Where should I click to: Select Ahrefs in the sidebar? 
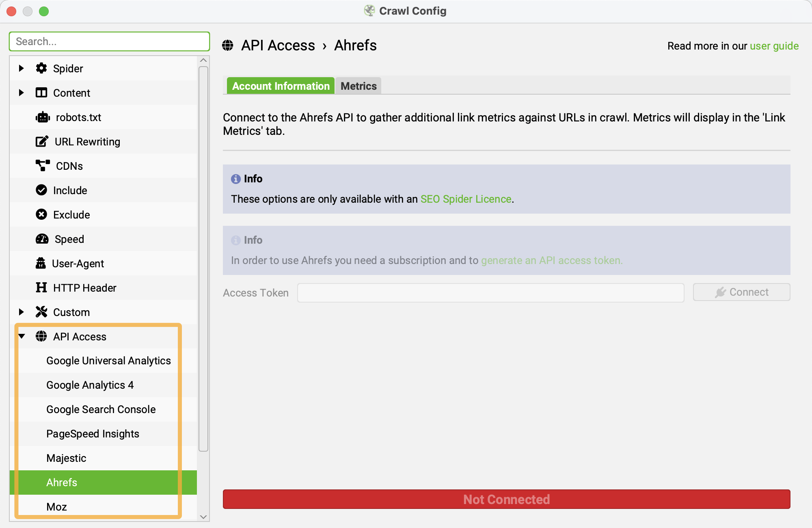pos(103,483)
